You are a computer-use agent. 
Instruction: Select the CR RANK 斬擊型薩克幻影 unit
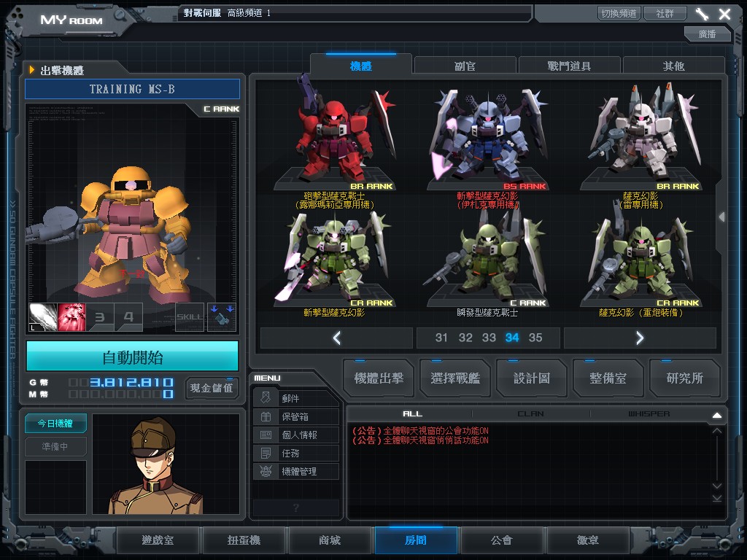336,260
